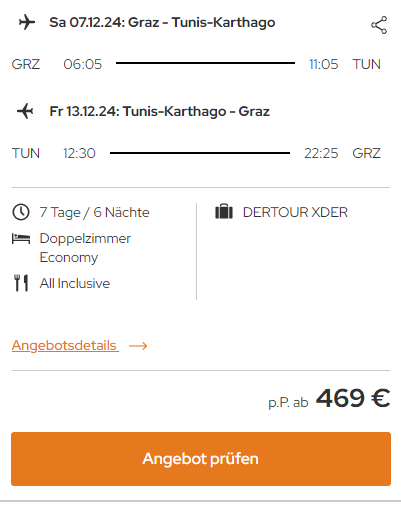This screenshot has height=506, width=401.
Task: Click the outbound flight route line
Action: click(205, 63)
